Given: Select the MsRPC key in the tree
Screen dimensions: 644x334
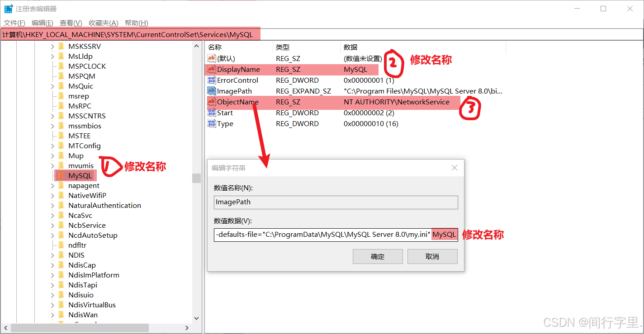Looking at the screenshot, I should pos(80,106).
